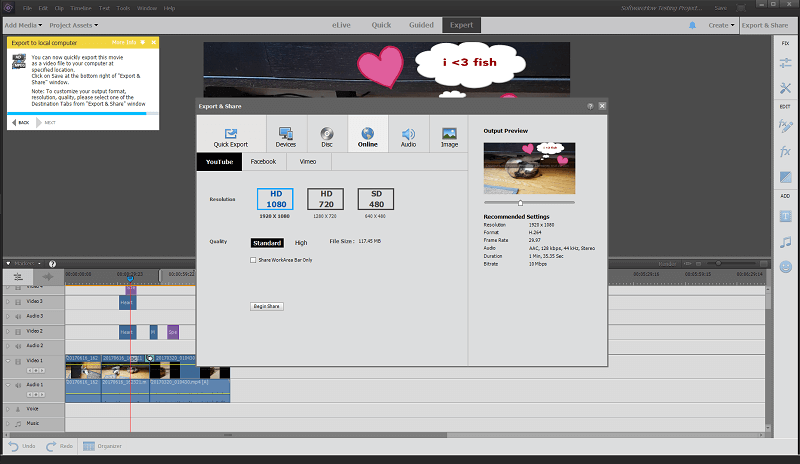Click Back in the export tip

tap(20, 123)
